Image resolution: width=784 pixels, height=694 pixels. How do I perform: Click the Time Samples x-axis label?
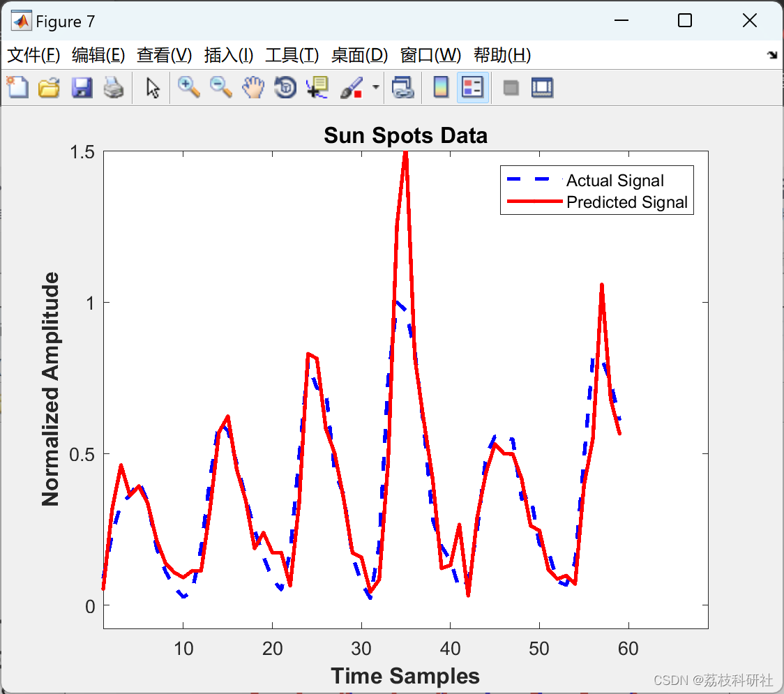pyautogui.click(x=405, y=676)
